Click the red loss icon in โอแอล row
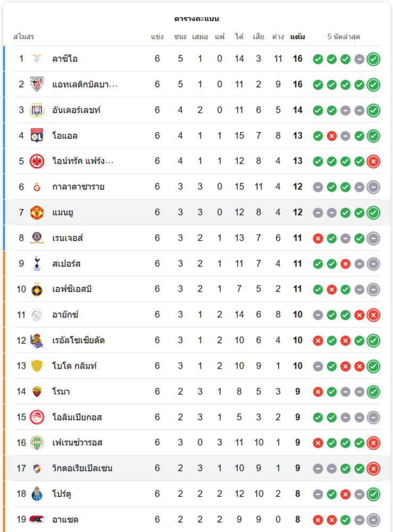393x532 pixels. pyautogui.click(x=332, y=136)
